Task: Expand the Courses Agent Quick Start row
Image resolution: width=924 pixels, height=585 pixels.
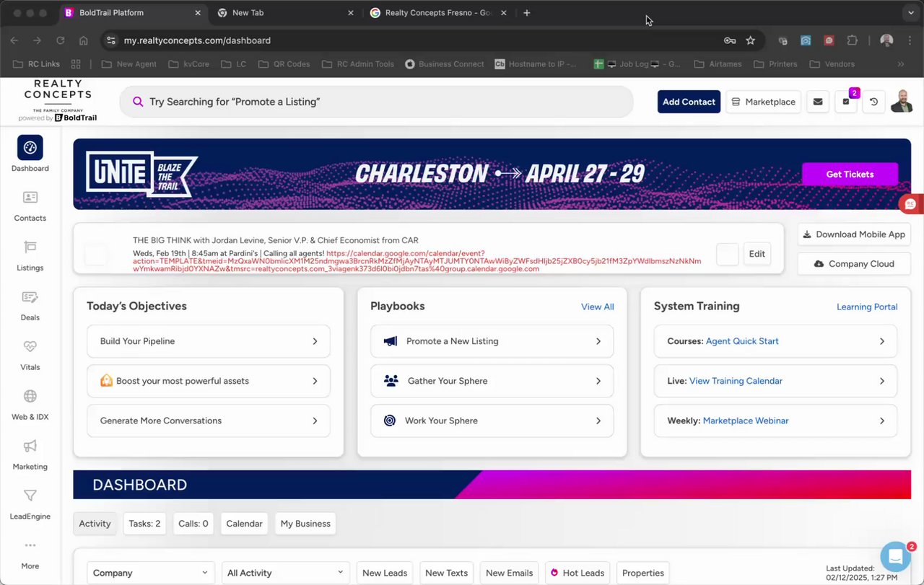Action: (x=776, y=341)
